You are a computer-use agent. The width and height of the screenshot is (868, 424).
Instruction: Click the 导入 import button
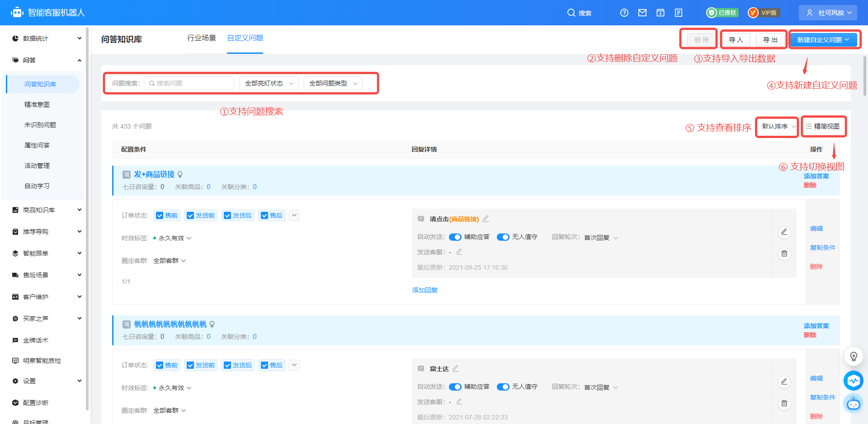pos(736,40)
